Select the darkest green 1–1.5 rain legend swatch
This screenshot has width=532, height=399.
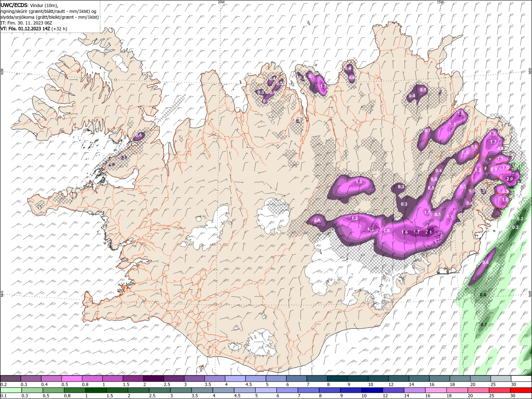tap(96, 390)
